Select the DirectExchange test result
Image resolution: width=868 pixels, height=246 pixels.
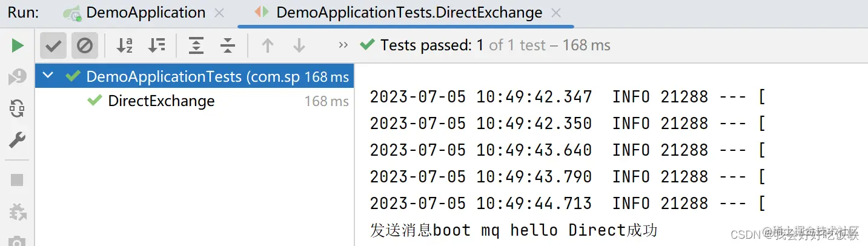tap(161, 101)
